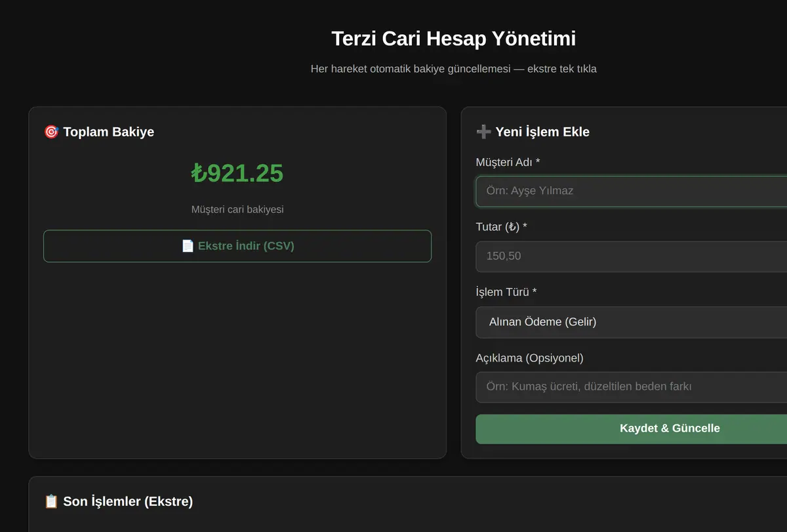Download statement via Ekstre İndir (CSV) button
Viewport: 787px width, 532px height.
pyautogui.click(x=237, y=246)
